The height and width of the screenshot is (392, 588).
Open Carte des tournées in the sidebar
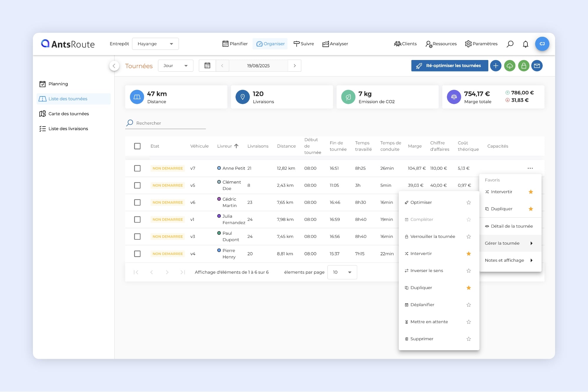(69, 114)
